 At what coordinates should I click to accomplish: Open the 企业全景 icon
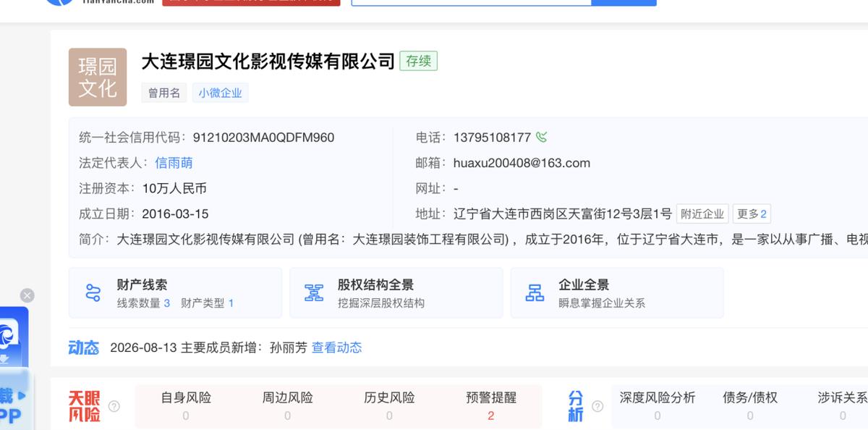[x=535, y=292]
